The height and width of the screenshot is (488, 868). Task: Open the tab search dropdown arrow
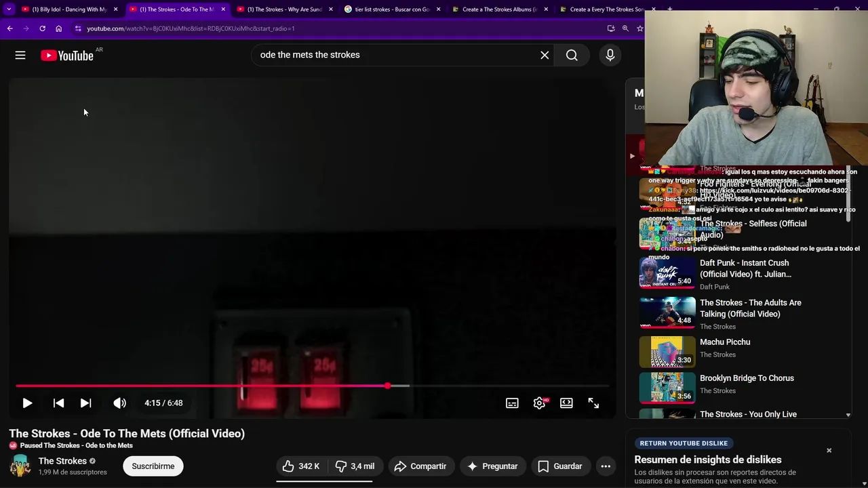tap(9, 9)
